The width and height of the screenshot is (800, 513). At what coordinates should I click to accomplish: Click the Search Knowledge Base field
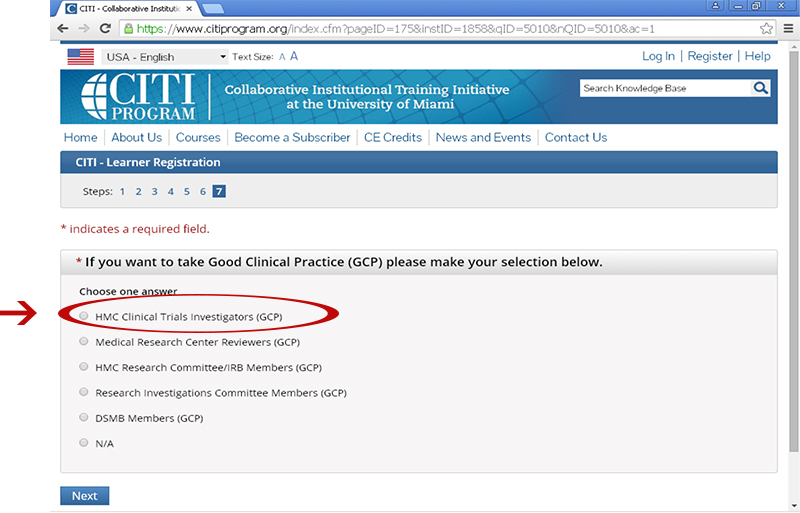(666, 88)
